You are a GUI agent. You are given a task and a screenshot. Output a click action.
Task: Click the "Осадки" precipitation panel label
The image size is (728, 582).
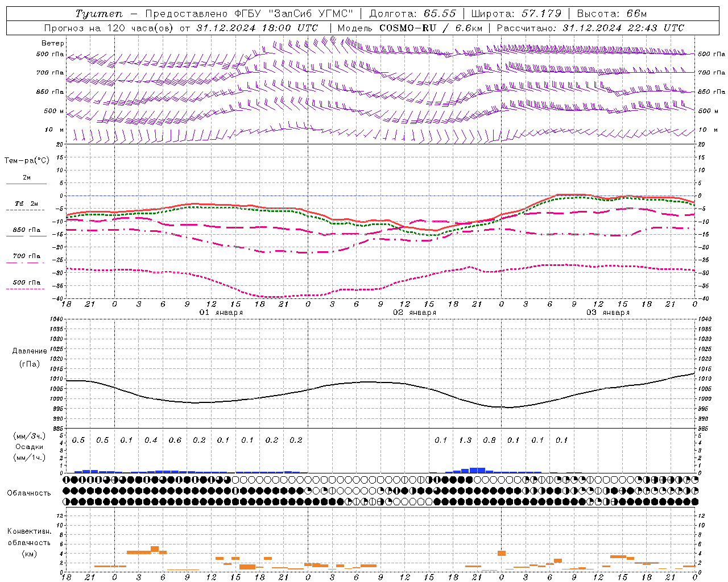30,447
